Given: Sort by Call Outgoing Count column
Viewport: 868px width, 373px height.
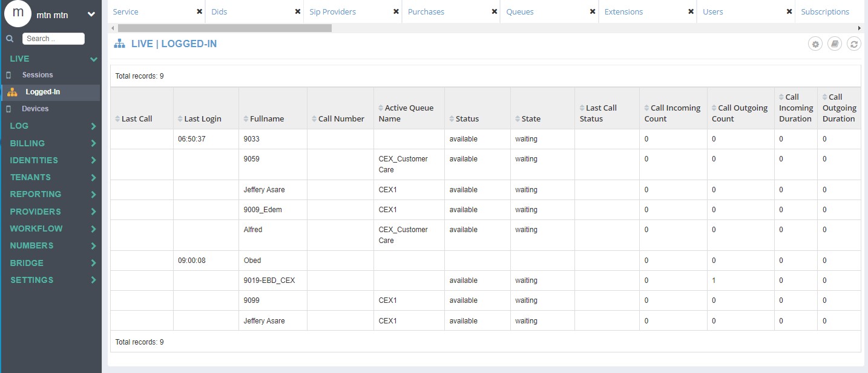Looking at the screenshot, I should pos(739,114).
